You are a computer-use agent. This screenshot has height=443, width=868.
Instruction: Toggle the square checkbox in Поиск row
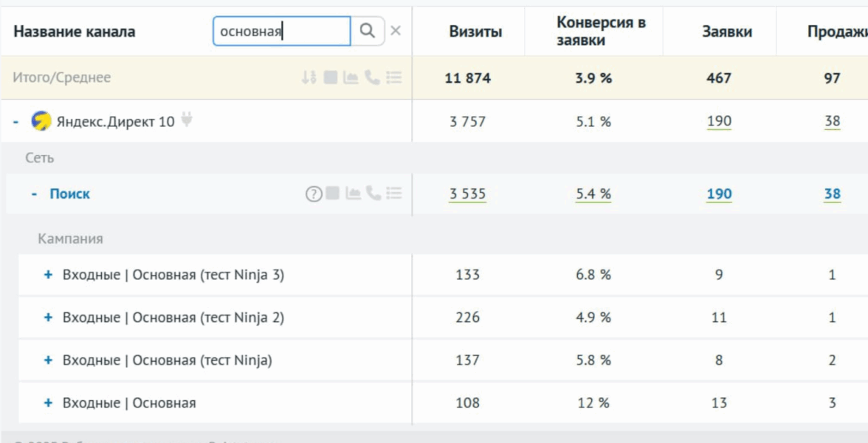click(333, 194)
